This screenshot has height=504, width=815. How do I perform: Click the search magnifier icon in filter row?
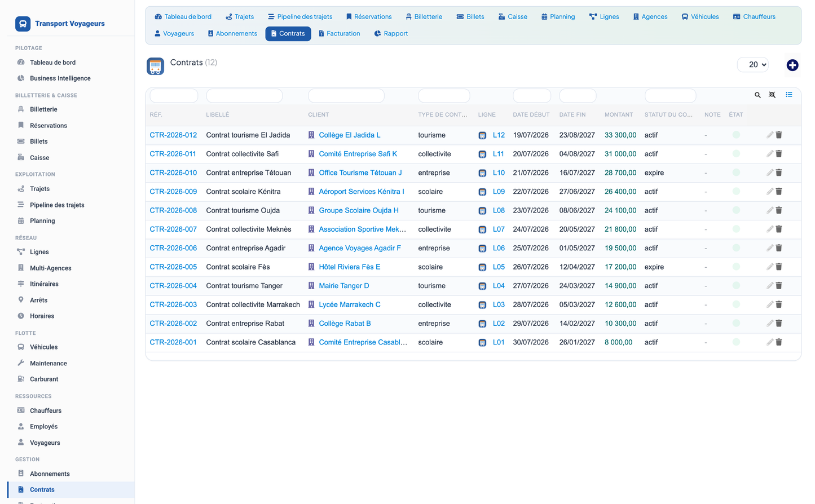[x=757, y=95]
